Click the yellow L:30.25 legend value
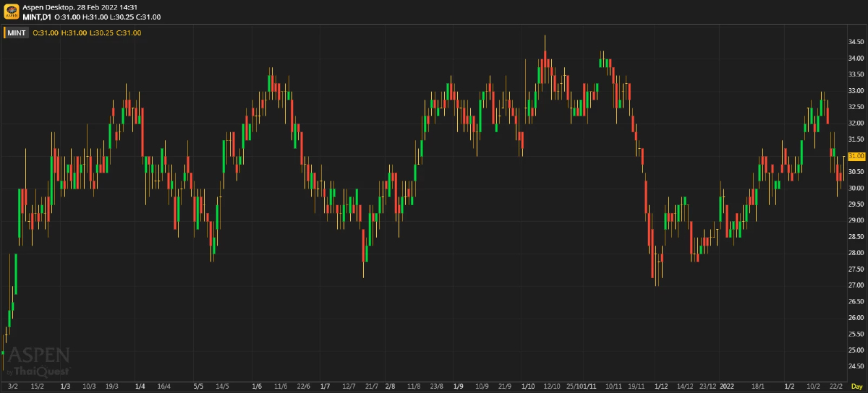The width and height of the screenshot is (868, 393). [x=101, y=33]
